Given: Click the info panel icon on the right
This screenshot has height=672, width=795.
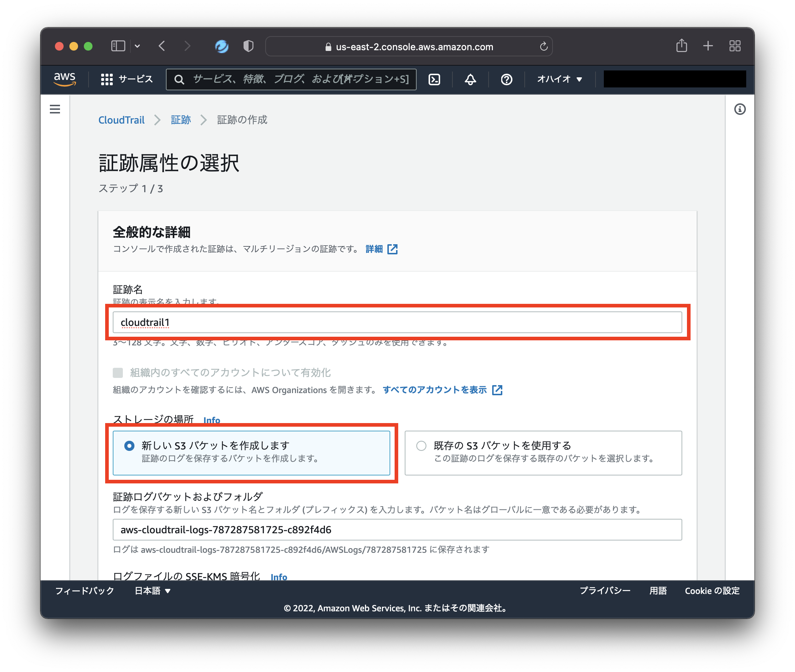Looking at the screenshot, I should (740, 109).
